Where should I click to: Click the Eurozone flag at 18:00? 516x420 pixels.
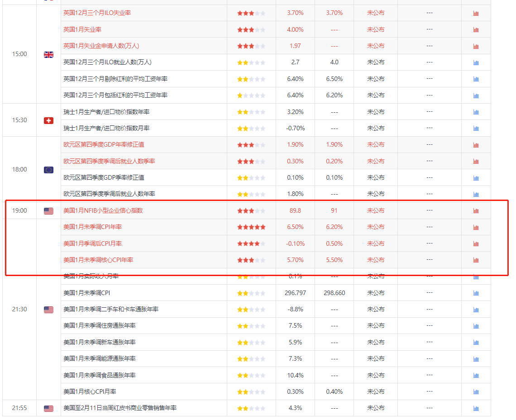click(49, 170)
